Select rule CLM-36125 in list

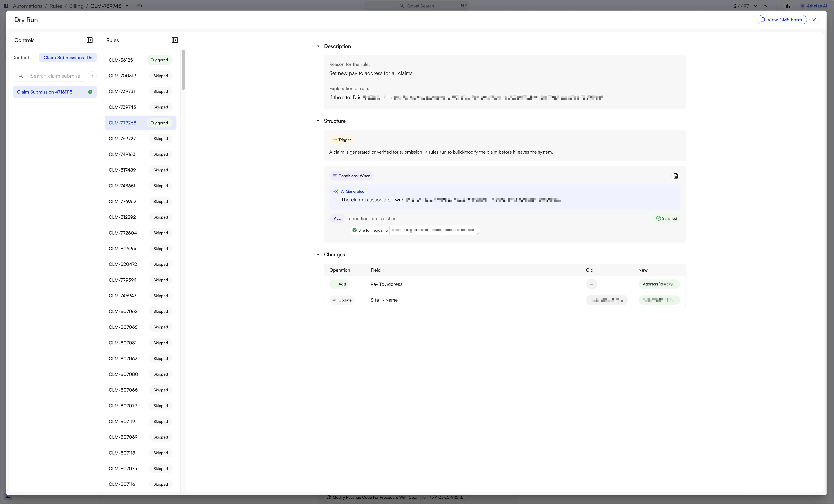[140, 60]
